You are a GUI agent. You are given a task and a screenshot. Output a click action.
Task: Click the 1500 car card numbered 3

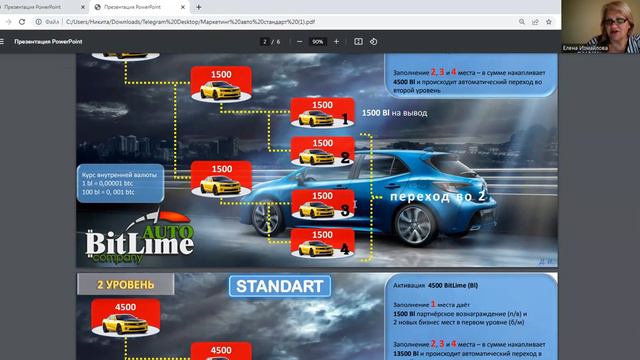point(322,204)
